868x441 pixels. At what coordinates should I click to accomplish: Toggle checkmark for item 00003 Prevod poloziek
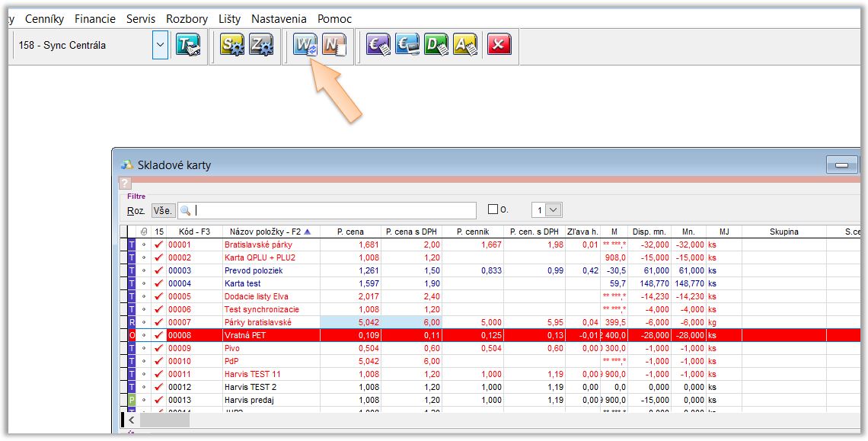pyautogui.click(x=159, y=270)
